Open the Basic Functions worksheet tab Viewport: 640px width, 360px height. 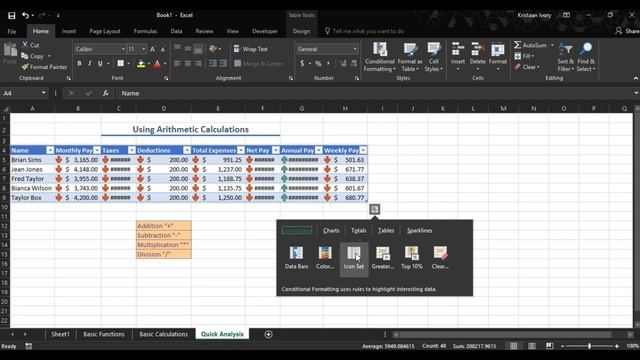point(104,334)
